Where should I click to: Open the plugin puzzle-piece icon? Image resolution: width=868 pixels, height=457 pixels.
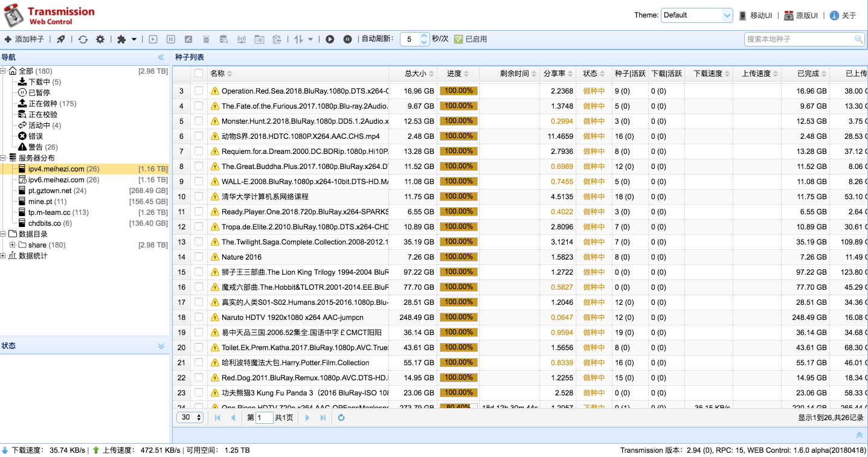pyautogui.click(x=121, y=39)
